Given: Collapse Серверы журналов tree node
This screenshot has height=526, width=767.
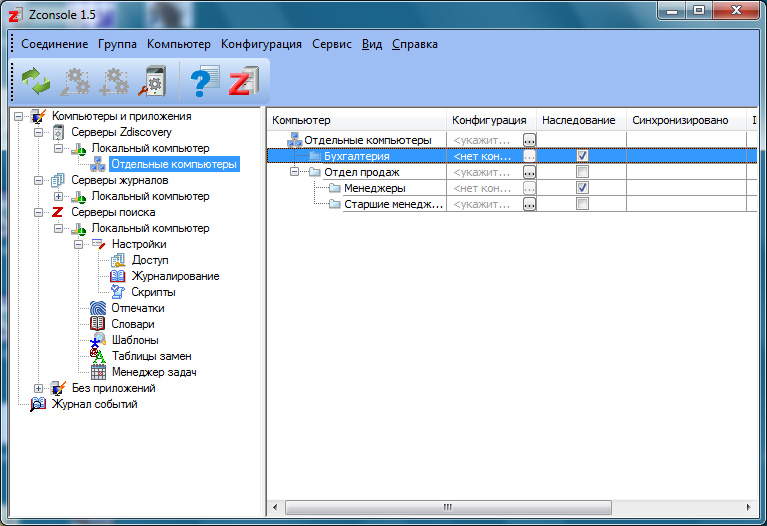Looking at the screenshot, I should click(x=38, y=181).
